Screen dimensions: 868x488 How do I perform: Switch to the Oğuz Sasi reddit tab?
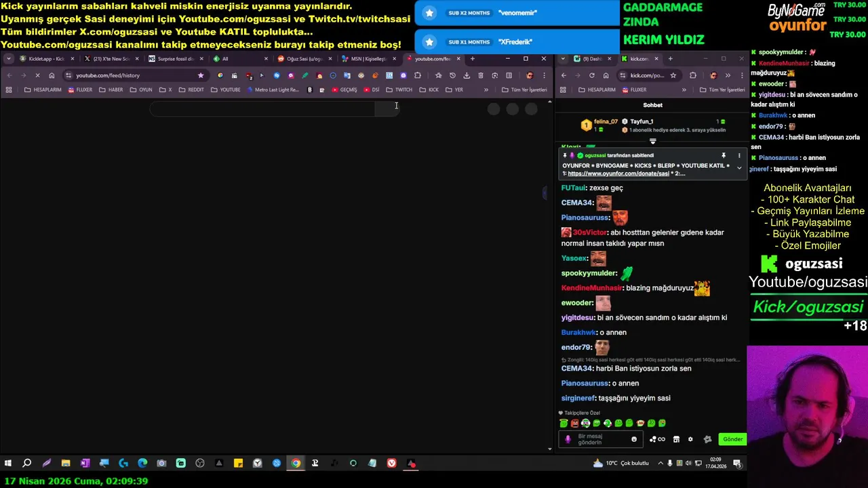tap(304, 59)
